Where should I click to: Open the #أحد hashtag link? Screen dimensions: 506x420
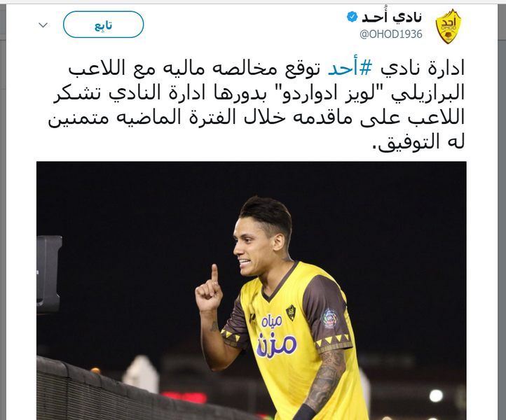tap(350, 69)
